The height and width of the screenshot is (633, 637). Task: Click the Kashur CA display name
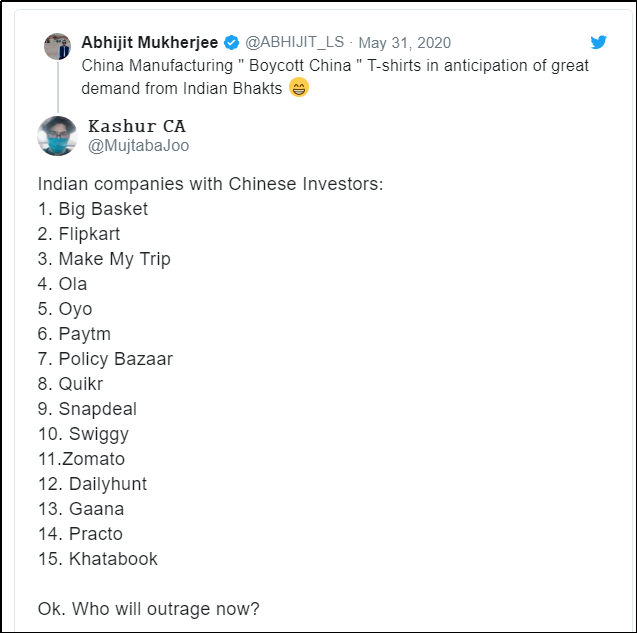[x=137, y=126]
